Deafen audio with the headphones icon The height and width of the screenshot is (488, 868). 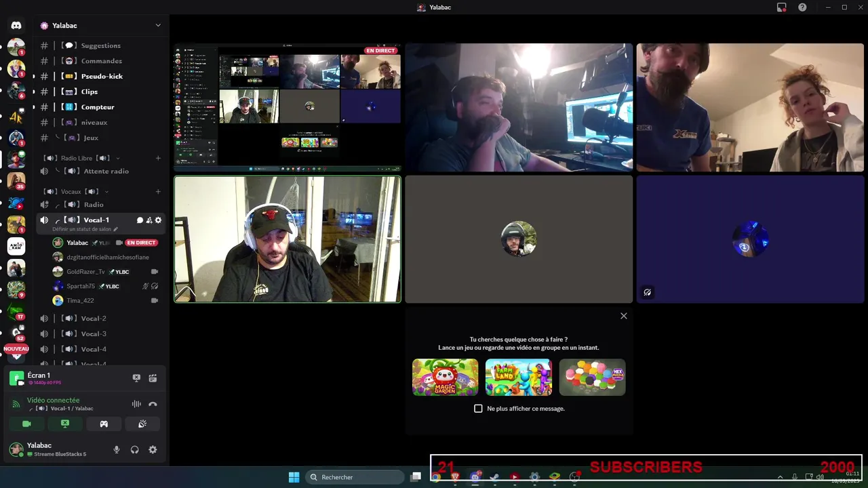[x=135, y=449]
